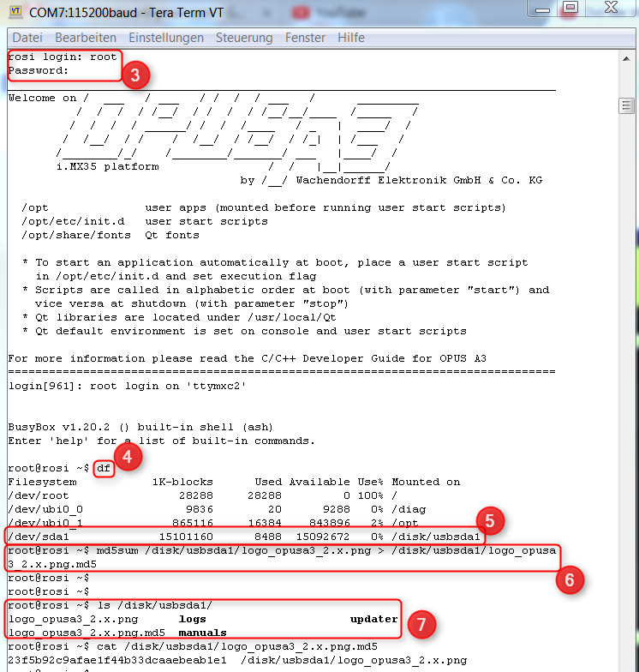Click the scrollbar up arrow
The image size is (639, 672).
[626, 58]
